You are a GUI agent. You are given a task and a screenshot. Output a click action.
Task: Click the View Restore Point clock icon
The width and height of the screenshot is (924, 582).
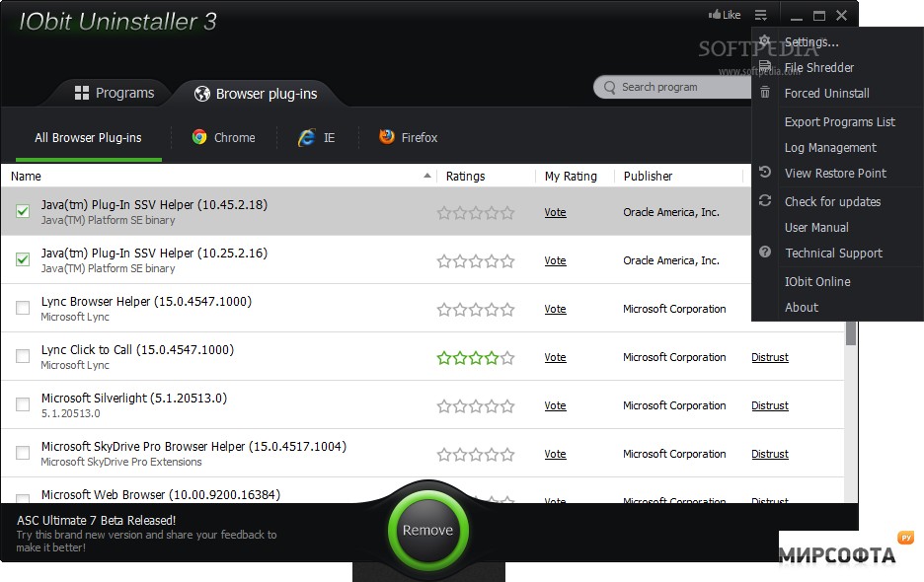click(x=765, y=172)
